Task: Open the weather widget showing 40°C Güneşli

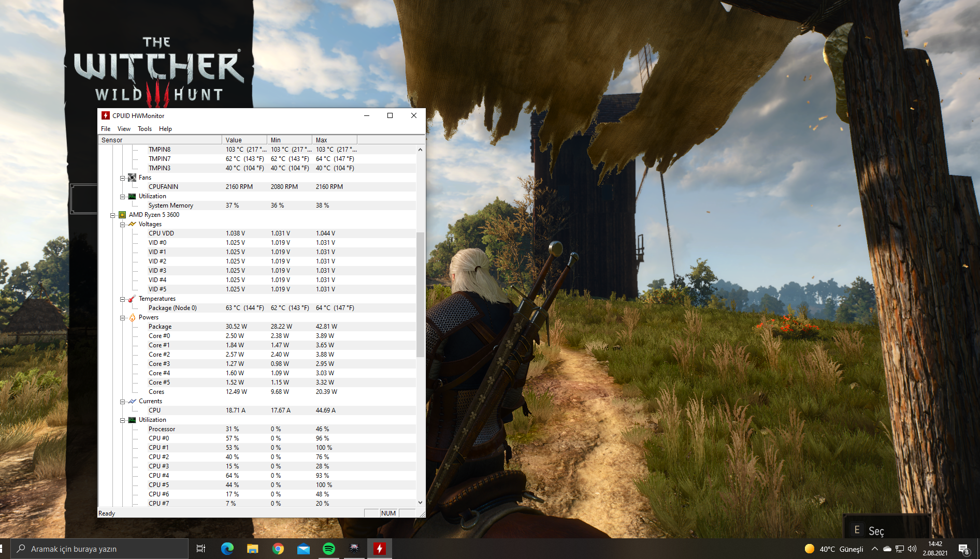Action: coord(834,549)
